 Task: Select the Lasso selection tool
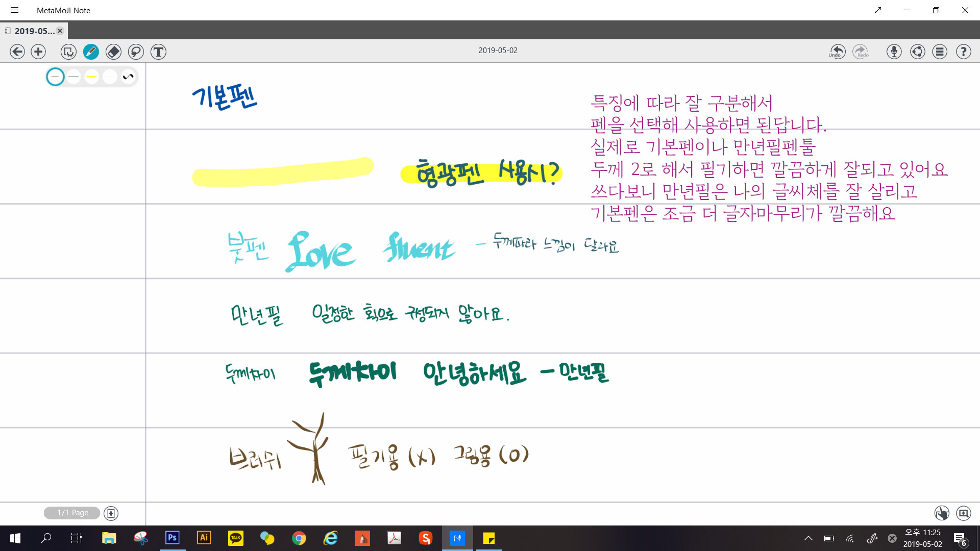coord(136,52)
